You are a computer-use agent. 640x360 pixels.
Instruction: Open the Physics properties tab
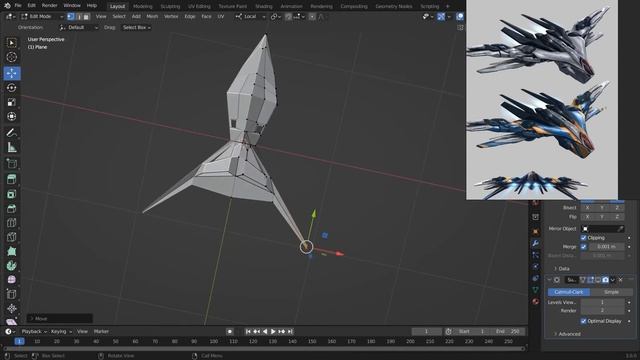click(536, 267)
